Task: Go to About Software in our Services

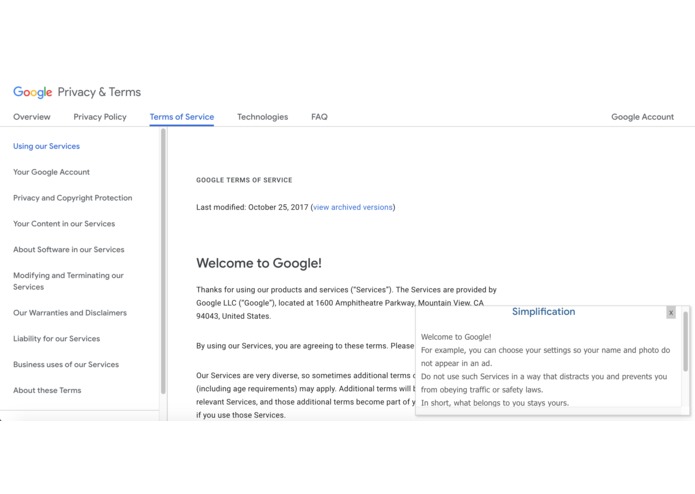Action: [x=69, y=249]
